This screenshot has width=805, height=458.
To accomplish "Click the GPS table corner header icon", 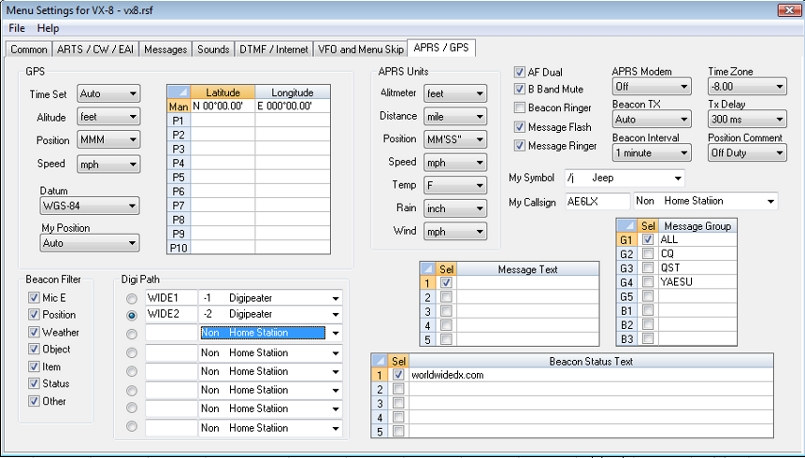I will coord(178,92).
